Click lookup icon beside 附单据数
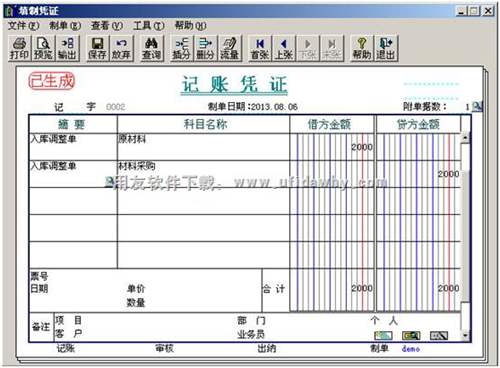 (477, 106)
